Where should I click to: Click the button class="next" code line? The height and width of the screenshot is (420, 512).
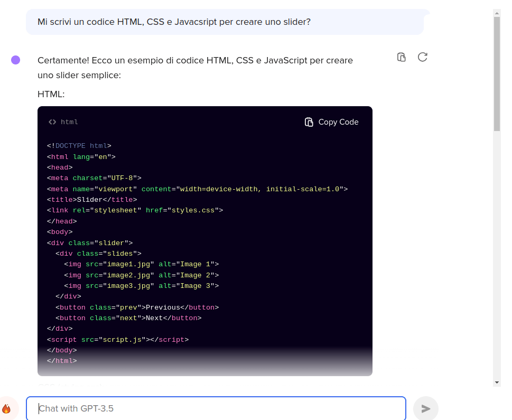click(128, 318)
